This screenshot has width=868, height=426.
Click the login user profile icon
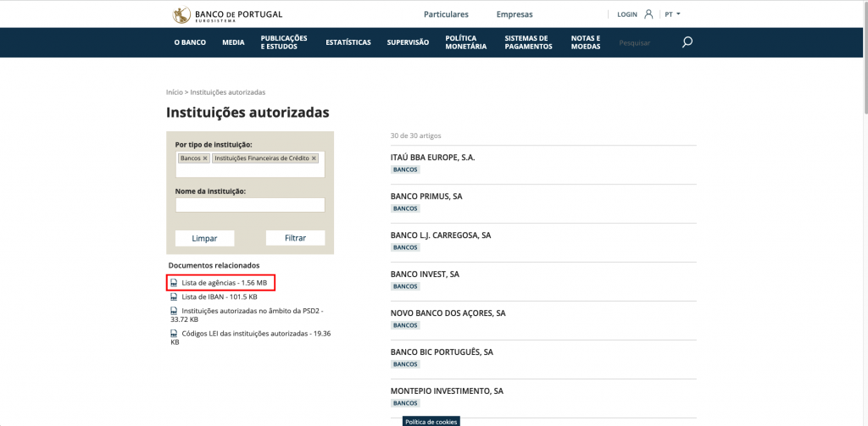[x=648, y=14]
